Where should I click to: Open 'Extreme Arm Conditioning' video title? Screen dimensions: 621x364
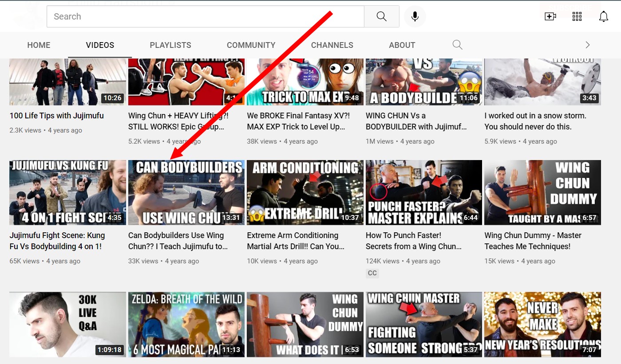[x=296, y=241]
